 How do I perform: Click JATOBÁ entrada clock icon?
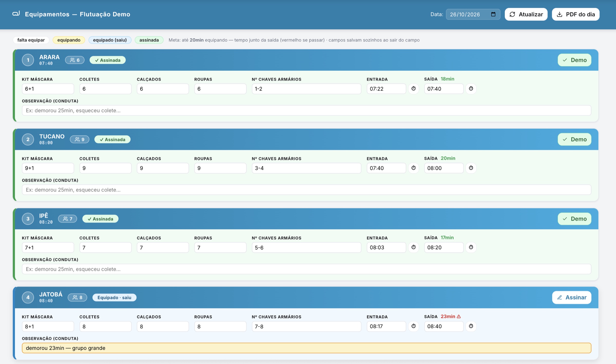tap(413, 326)
